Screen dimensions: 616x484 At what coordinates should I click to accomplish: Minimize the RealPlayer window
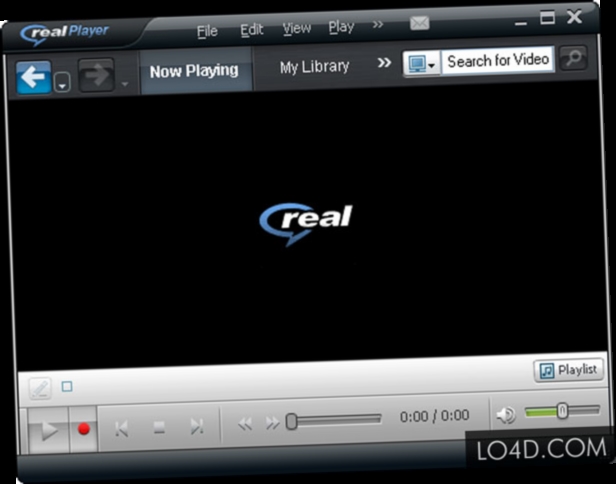click(521, 24)
